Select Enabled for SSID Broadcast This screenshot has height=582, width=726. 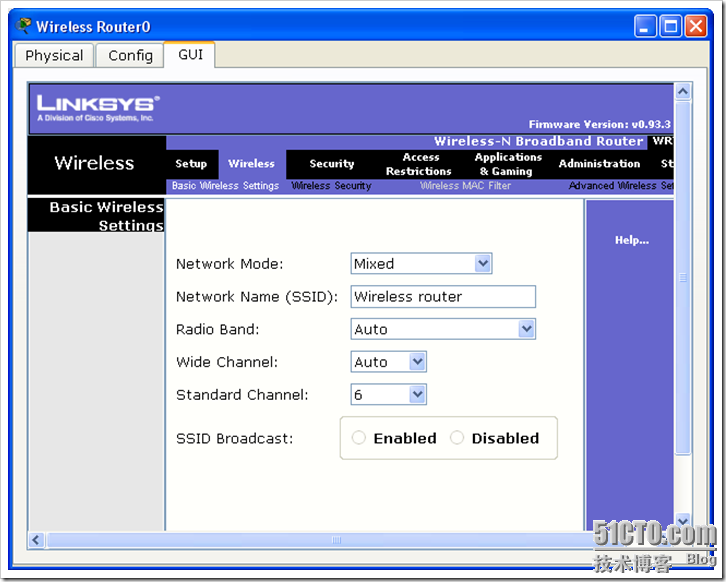pos(359,438)
